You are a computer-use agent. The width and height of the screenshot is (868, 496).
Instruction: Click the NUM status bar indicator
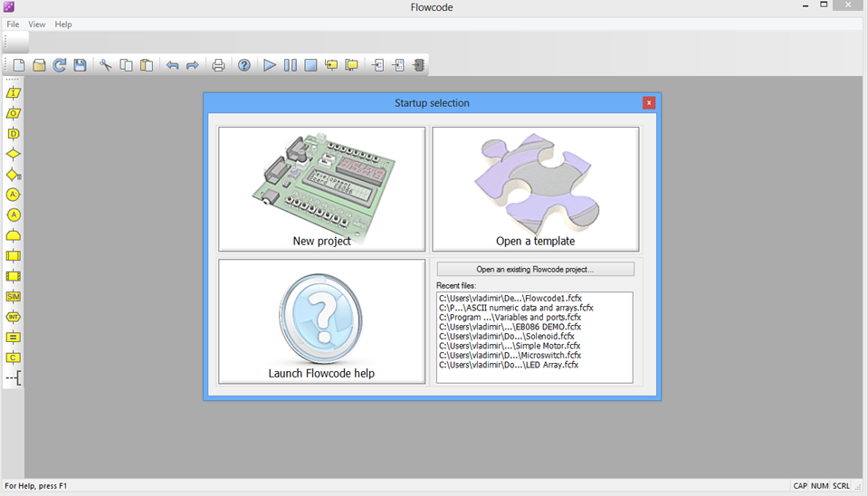[x=819, y=486]
